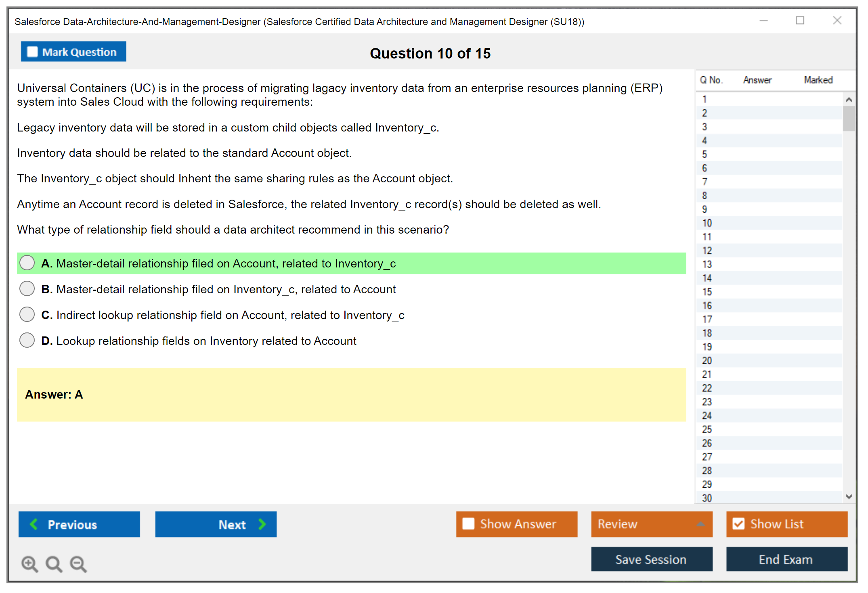Select question 22 in the list
The image size is (868, 593).
pyautogui.click(x=707, y=388)
